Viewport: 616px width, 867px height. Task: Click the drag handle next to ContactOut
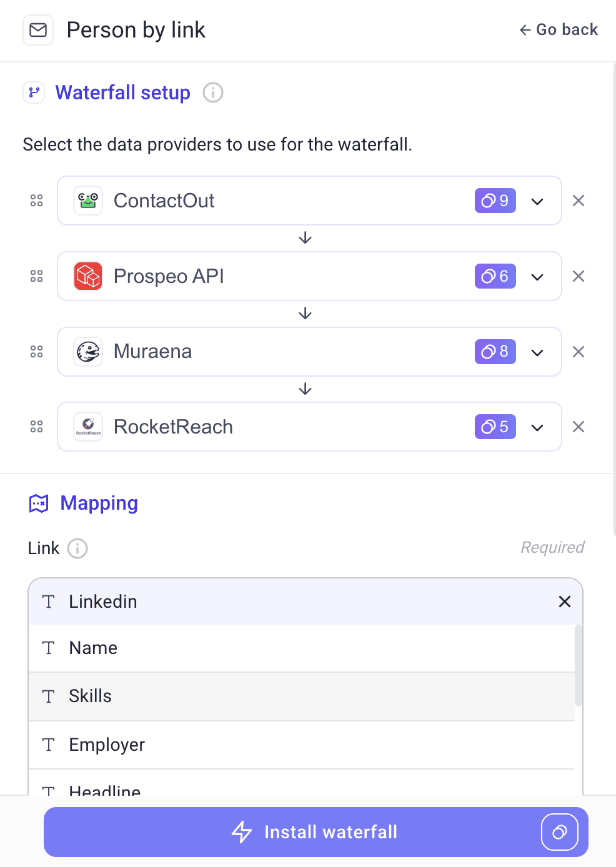(36, 201)
